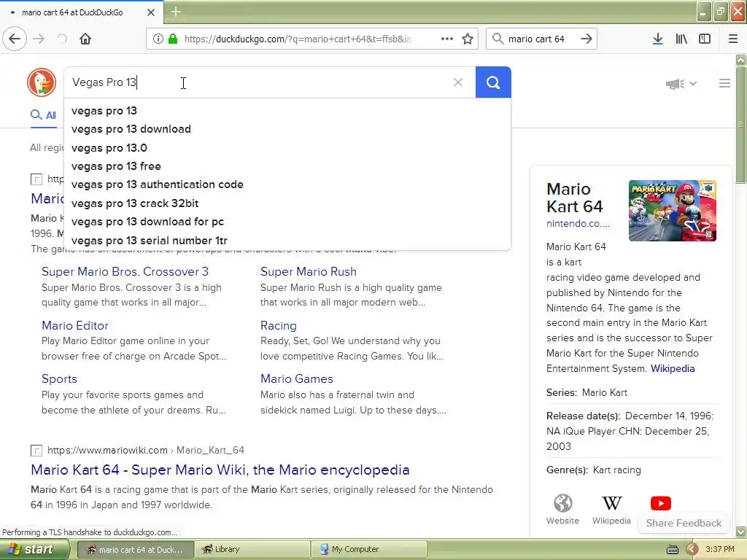Image resolution: width=747 pixels, height=560 pixels.
Task: Click the Website globe icon
Action: (562, 503)
